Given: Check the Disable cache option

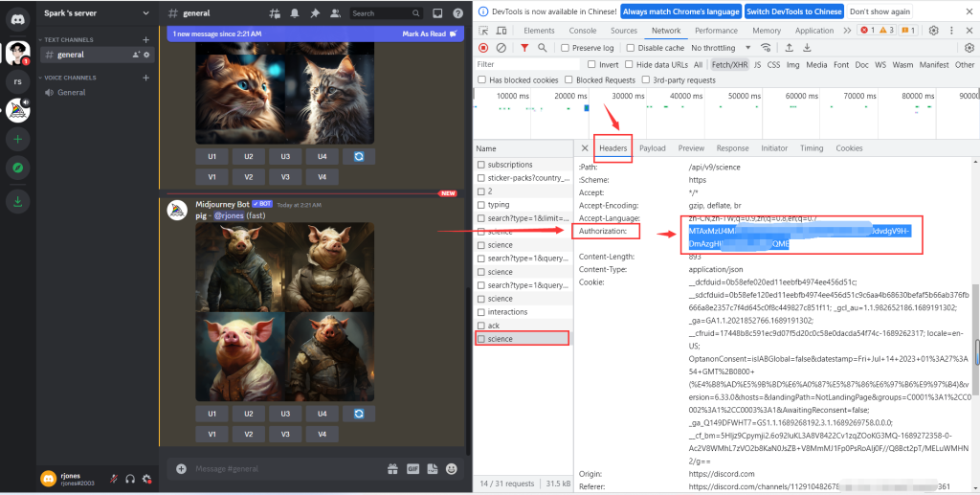Looking at the screenshot, I should tap(632, 48).
